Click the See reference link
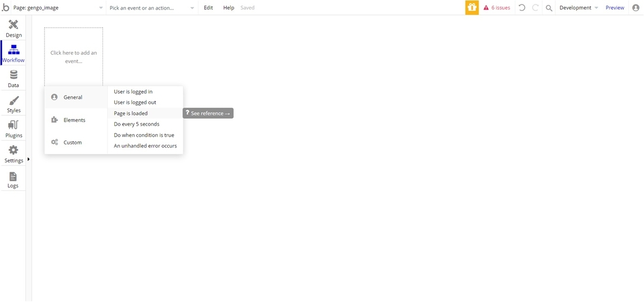 pyautogui.click(x=208, y=113)
